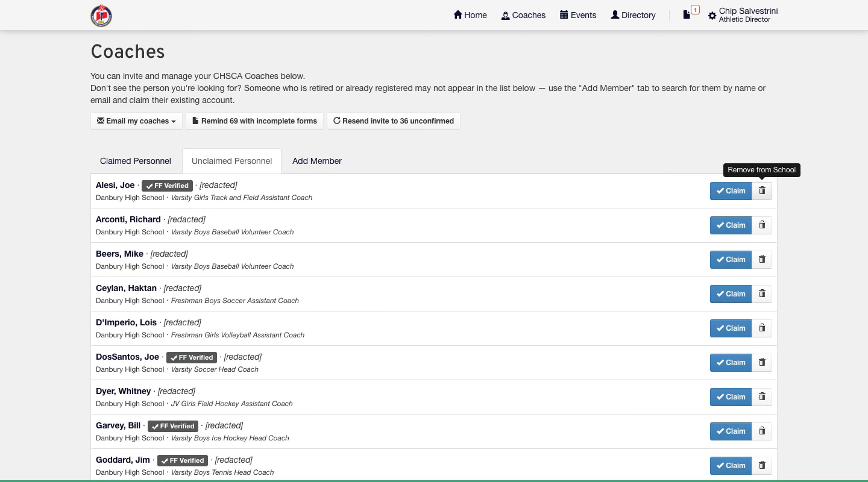The image size is (868, 482).
Task: Resend invite to 36 unconfirmed
Action: [394, 121]
